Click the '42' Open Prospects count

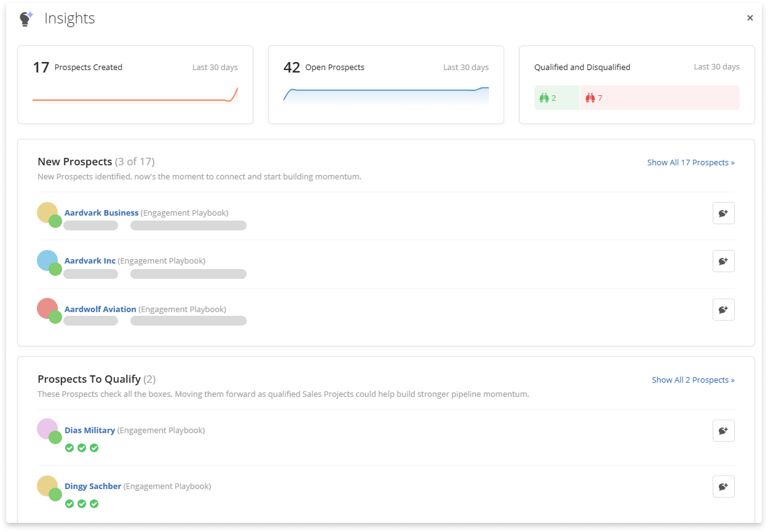(x=291, y=68)
